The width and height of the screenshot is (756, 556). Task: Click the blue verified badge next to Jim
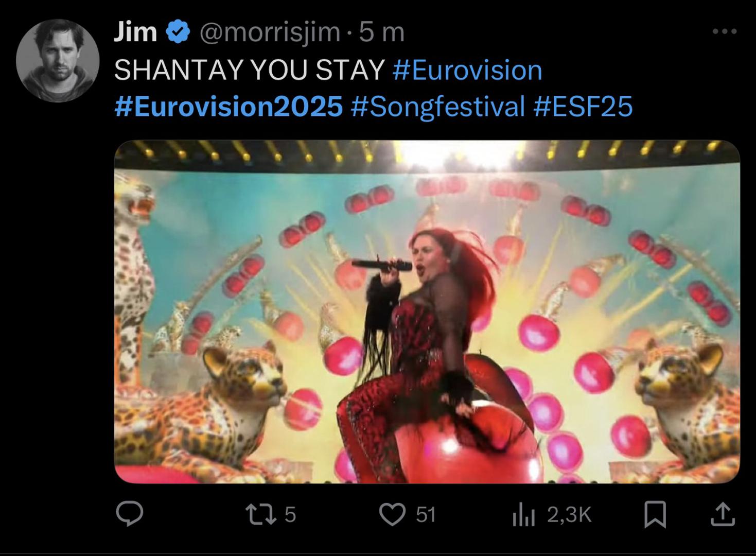tap(178, 32)
